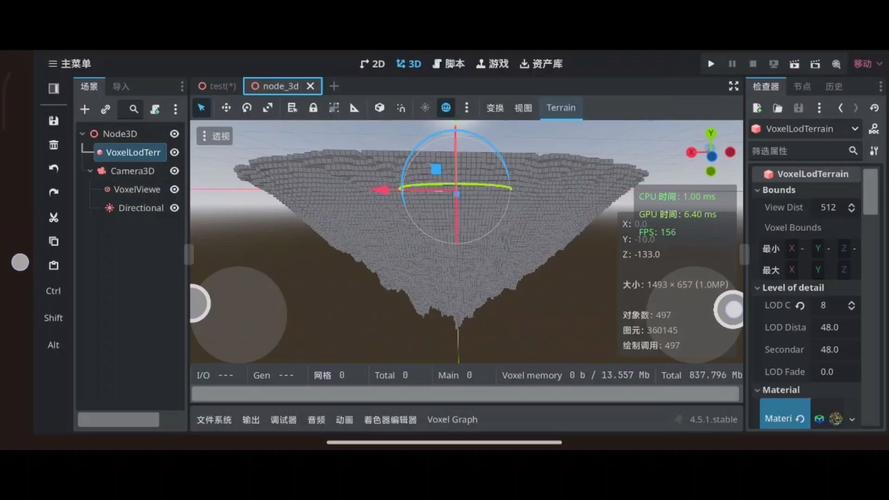Viewport: 889px width, 500px height.
Task: Open the Terrain menu in viewport toolbar
Action: click(x=560, y=108)
